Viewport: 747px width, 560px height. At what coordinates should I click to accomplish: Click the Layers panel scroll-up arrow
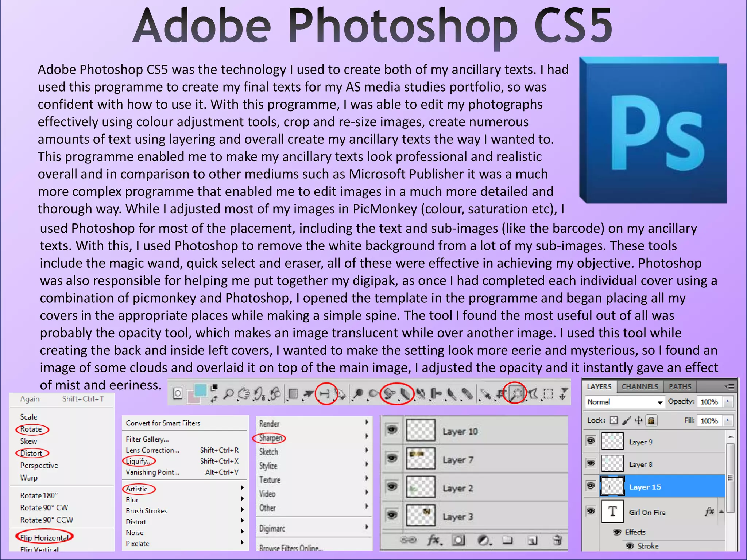(730, 436)
